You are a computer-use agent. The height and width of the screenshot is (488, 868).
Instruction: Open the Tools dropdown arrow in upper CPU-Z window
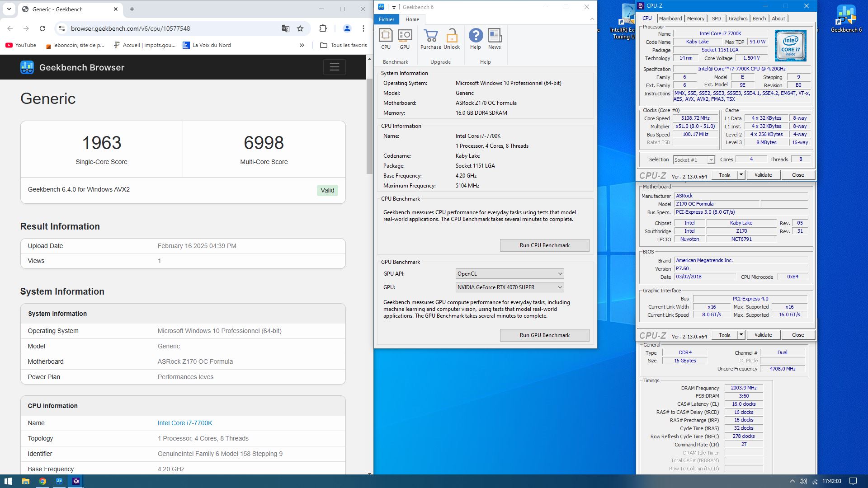coord(741,175)
